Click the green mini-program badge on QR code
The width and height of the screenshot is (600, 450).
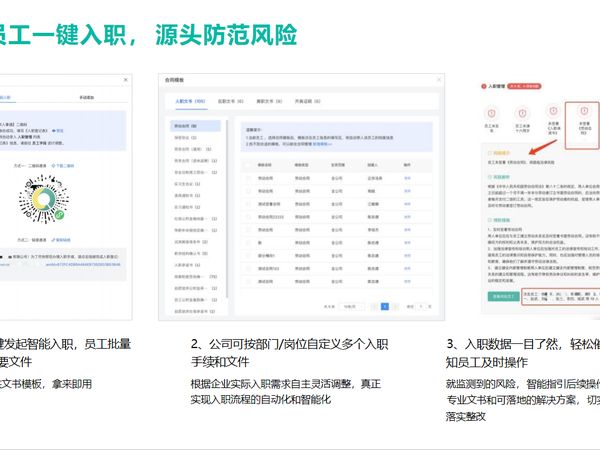pyautogui.click(x=59, y=215)
